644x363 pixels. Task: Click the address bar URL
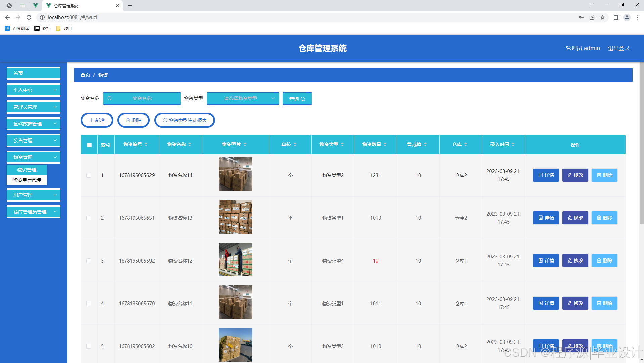point(73,17)
